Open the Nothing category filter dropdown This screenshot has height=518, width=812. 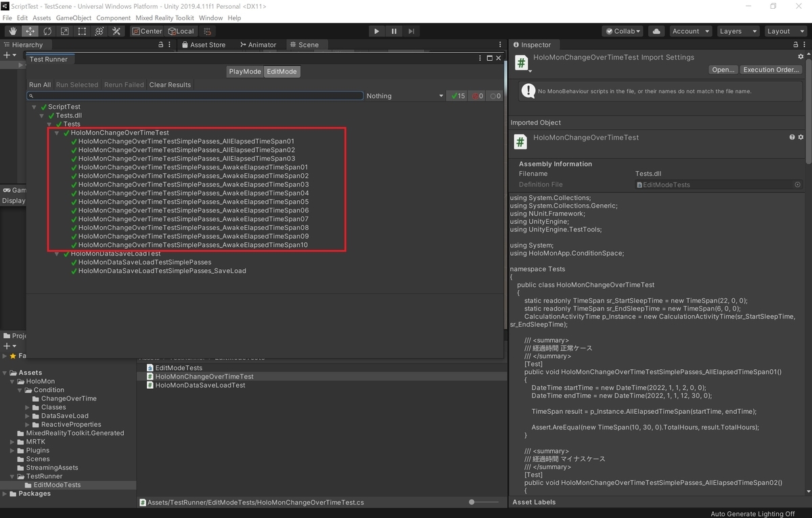pyautogui.click(x=405, y=96)
